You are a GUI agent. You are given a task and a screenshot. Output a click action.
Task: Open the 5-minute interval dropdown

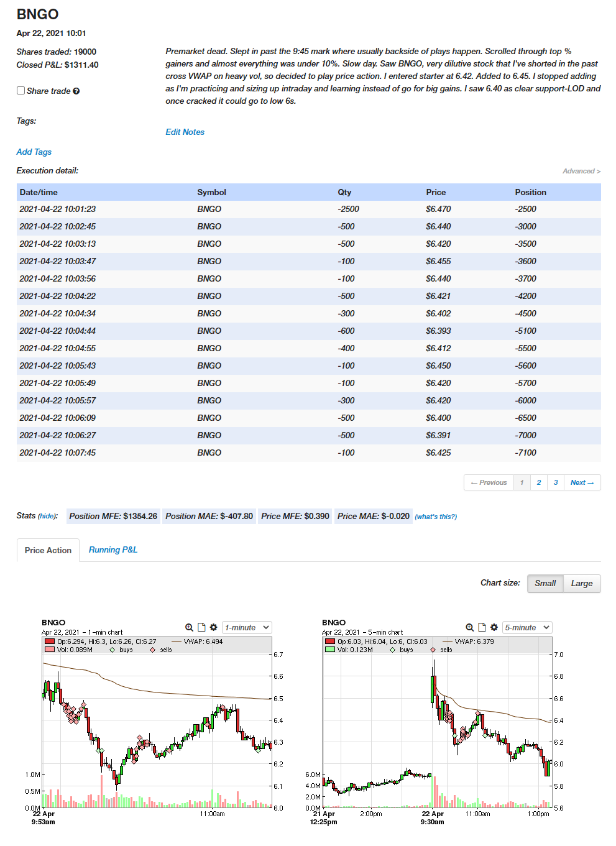point(527,628)
